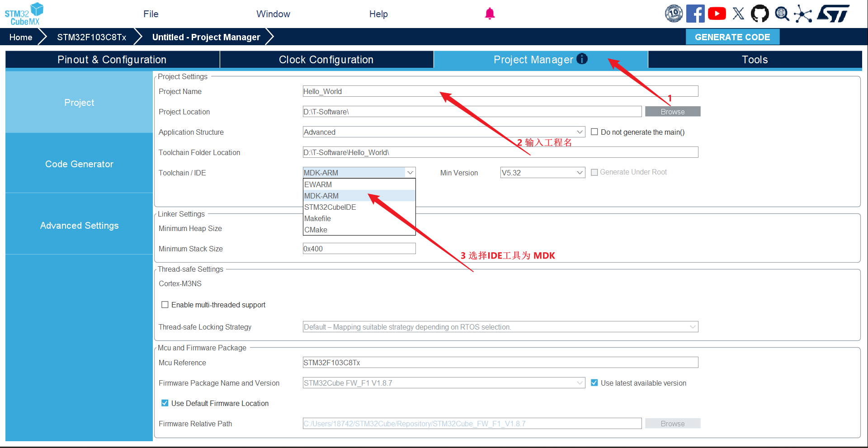Open the Application Structure dropdown
The height and width of the screenshot is (448, 868).
(x=444, y=132)
